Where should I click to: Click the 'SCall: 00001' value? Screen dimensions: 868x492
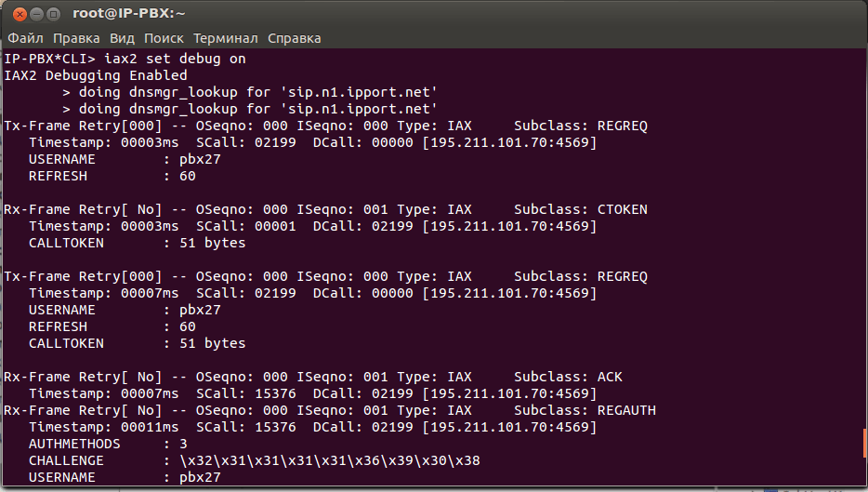(245, 226)
